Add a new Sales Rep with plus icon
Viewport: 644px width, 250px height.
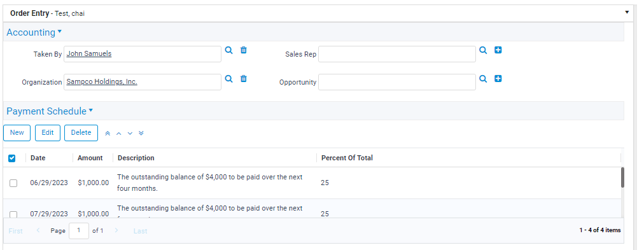point(498,50)
